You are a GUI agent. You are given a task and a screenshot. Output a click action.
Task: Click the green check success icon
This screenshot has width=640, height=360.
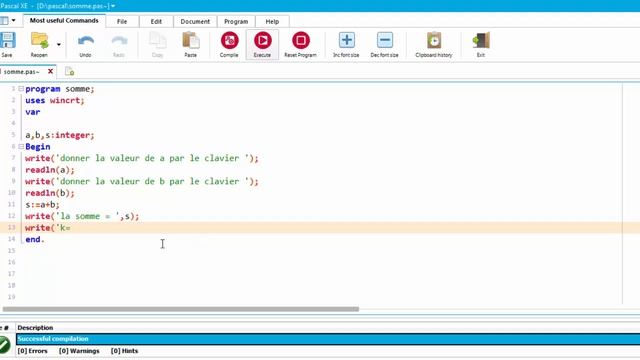(x=4, y=345)
